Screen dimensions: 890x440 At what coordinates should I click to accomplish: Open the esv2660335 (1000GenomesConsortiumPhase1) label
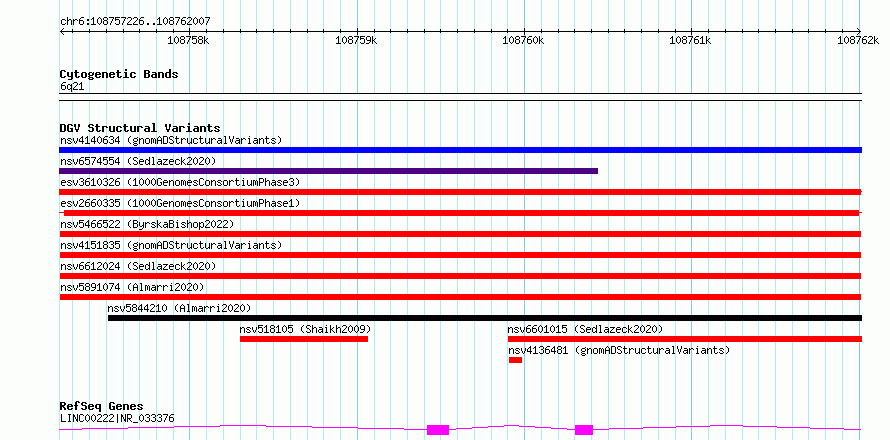tap(180, 203)
